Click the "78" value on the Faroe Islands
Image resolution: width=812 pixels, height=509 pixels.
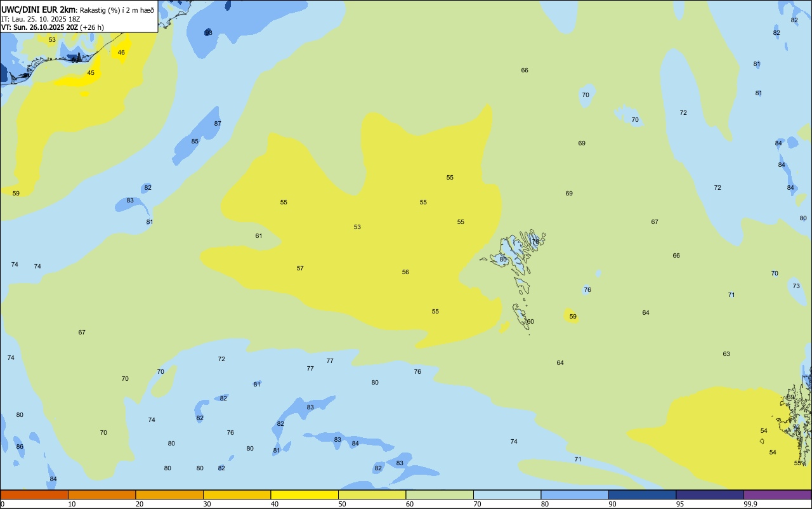pos(535,242)
